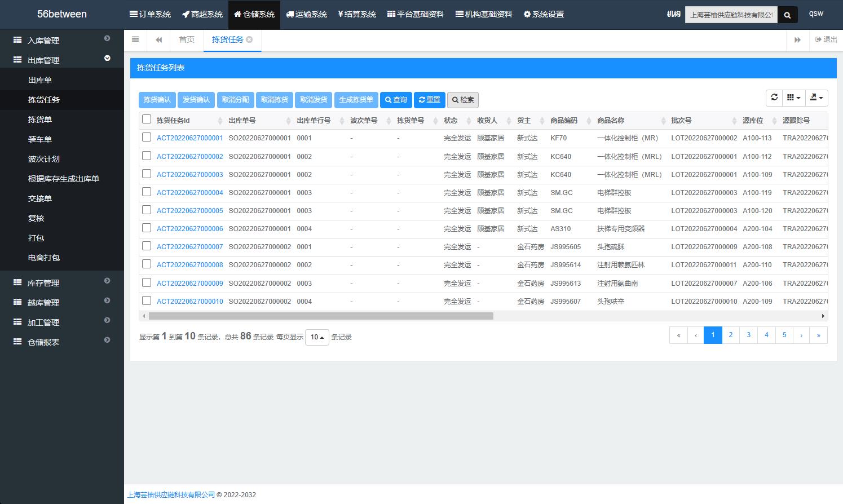The width and height of the screenshot is (843, 504).
Task: Click the 查询 search button
Action: [x=396, y=100]
